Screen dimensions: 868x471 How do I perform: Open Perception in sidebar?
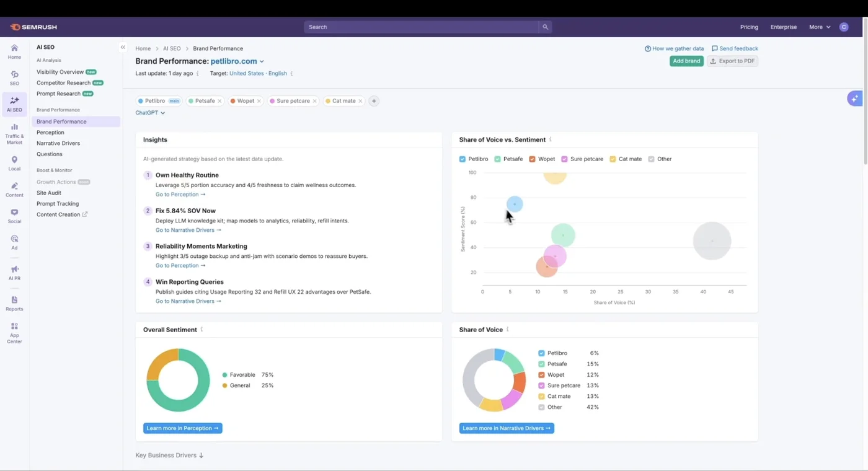(x=50, y=133)
